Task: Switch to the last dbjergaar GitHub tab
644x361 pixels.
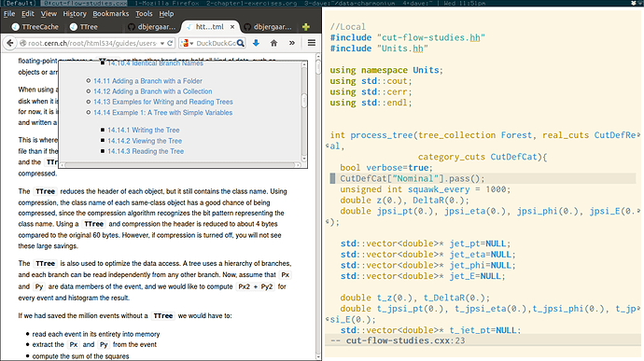Action: point(268,27)
